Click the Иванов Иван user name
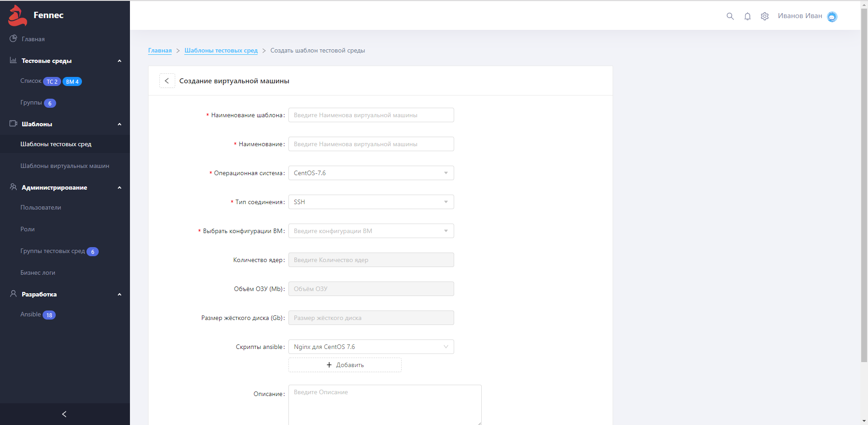Viewport: 868px width, 425px height. coord(800,16)
